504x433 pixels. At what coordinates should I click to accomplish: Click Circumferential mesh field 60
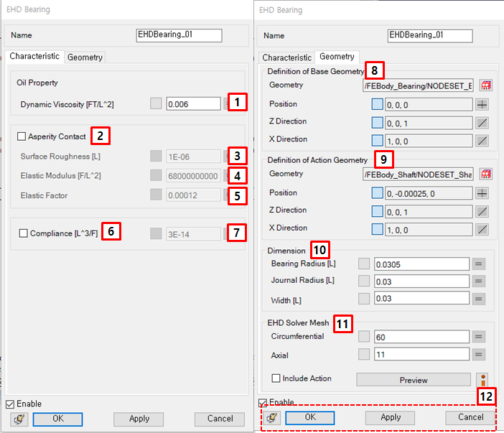click(x=421, y=337)
